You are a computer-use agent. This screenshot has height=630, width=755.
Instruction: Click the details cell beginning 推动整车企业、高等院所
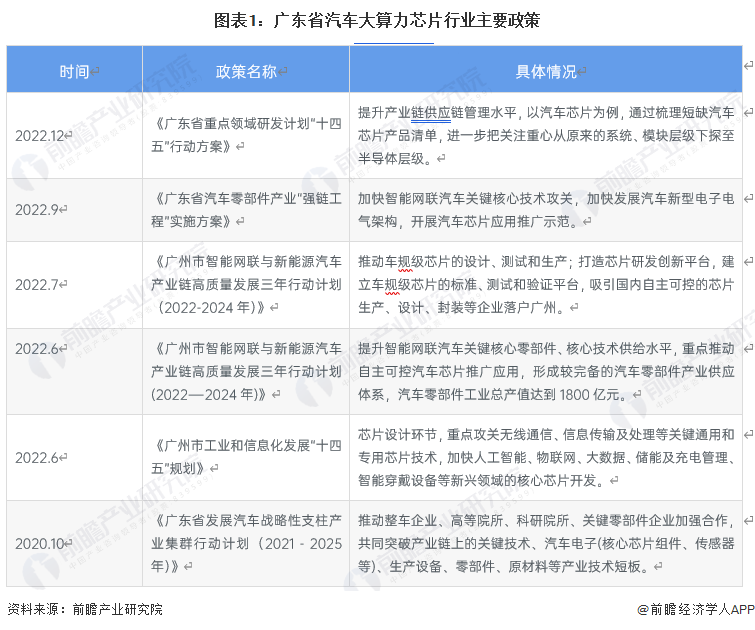545,543
